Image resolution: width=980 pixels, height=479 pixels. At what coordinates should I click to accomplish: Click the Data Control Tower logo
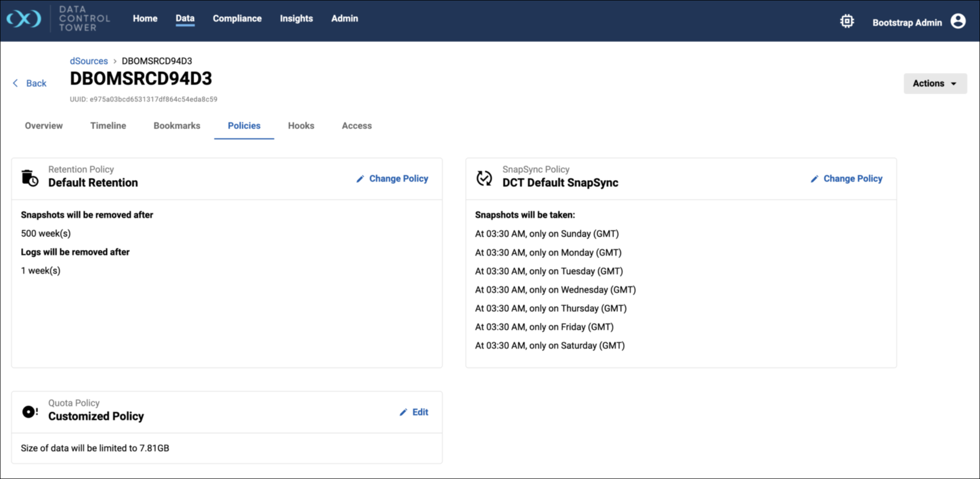click(24, 19)
